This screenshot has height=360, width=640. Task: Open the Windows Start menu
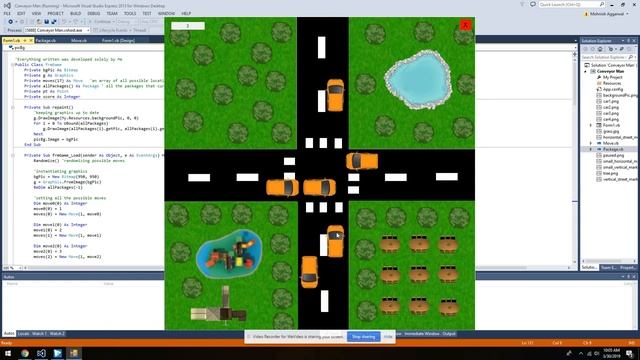click(x=8, y=353)
